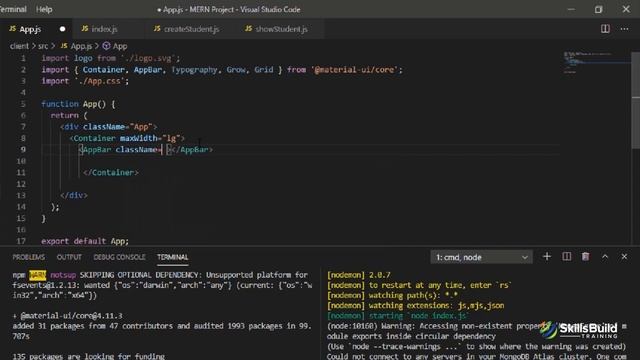Click the src breadcrumb segment
The width and height of the screenshot is (640, 360).
pos(43,46)
